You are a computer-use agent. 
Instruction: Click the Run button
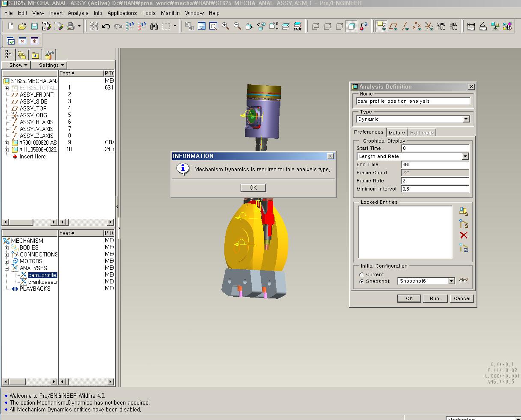[x=435, y=298]
